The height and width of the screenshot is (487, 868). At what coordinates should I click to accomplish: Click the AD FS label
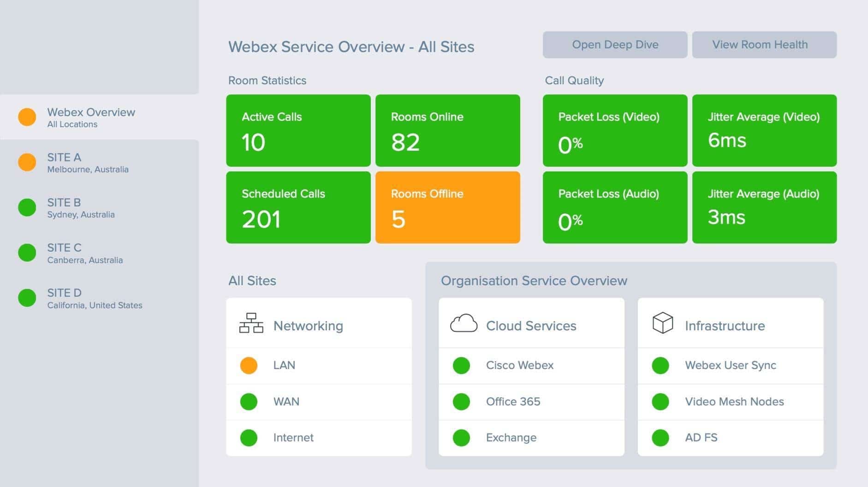click(701, 438)
